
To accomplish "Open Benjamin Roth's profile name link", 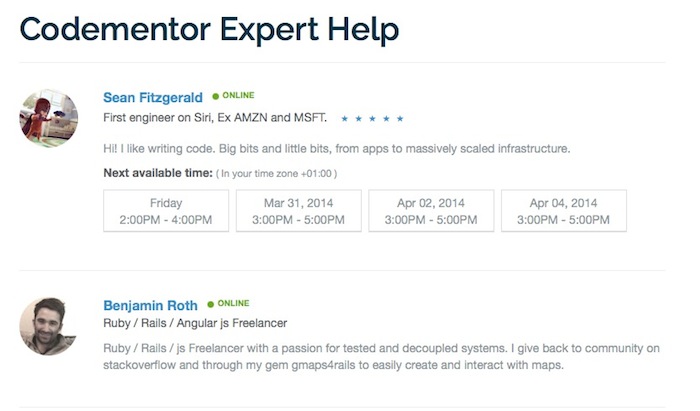I will point(150,305).
